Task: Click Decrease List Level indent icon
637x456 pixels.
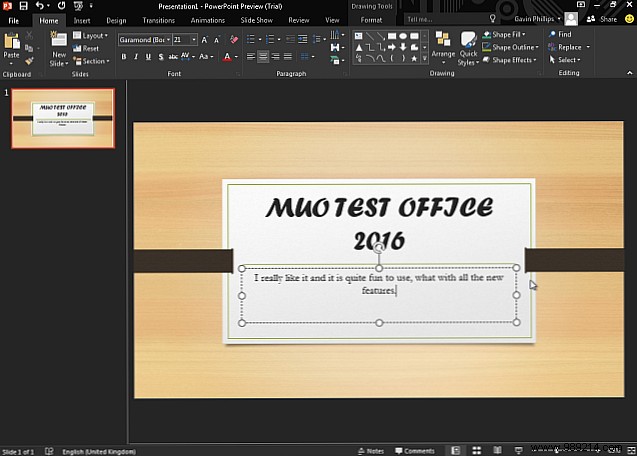Action: click(x=290, y=39)
